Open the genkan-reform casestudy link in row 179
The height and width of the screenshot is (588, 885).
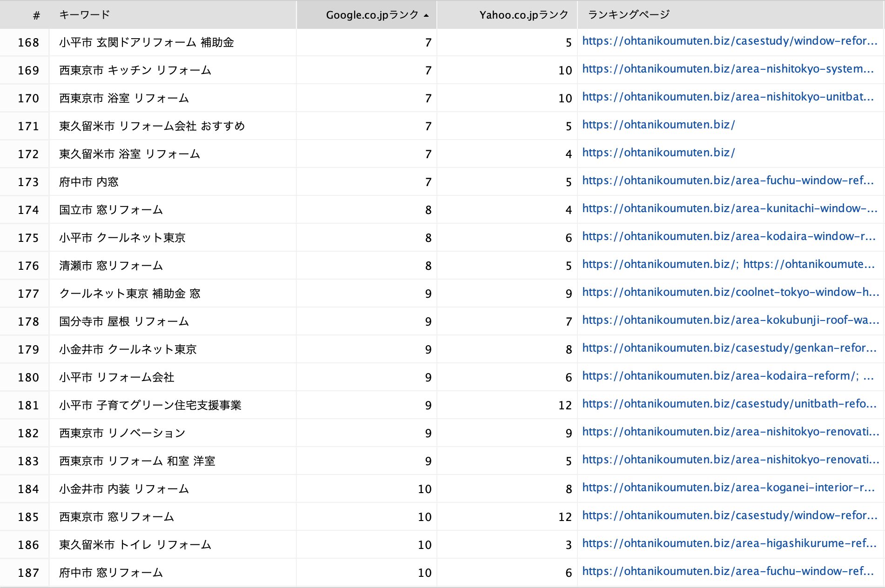[729, 348]
